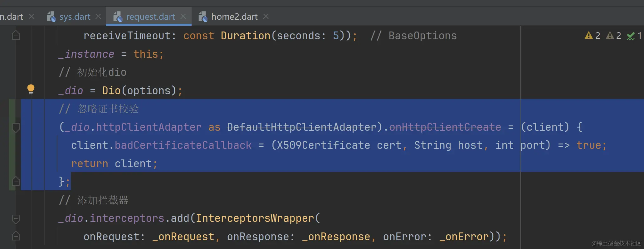Click the deprecated DefaultHttpClientAdapter identifier
This screenshot has width=644, height=249.
pos(301,127)
